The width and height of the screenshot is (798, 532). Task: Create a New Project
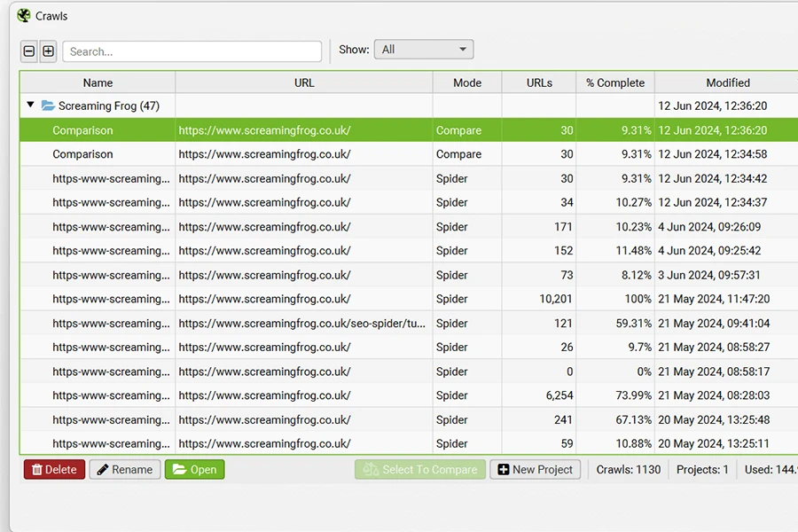(x=536, y=469)
